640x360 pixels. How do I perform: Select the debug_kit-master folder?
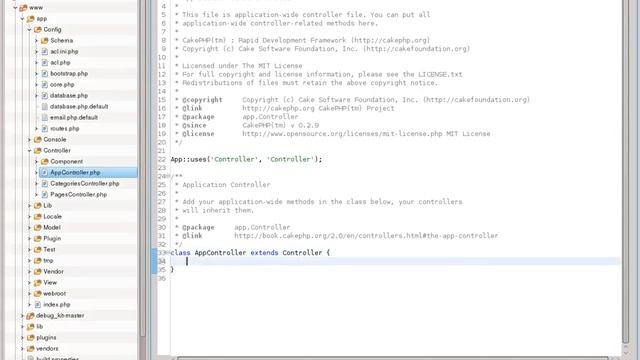click(60, 316)
